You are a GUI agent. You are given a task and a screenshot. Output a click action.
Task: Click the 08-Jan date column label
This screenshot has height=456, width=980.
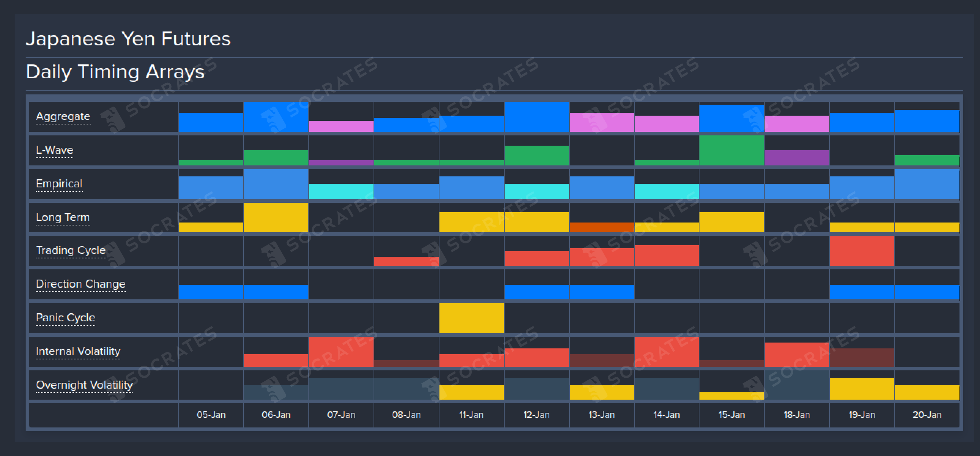click(406, 415)
